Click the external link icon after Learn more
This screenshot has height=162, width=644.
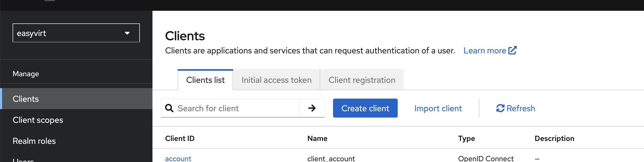[x=512, y=50]
